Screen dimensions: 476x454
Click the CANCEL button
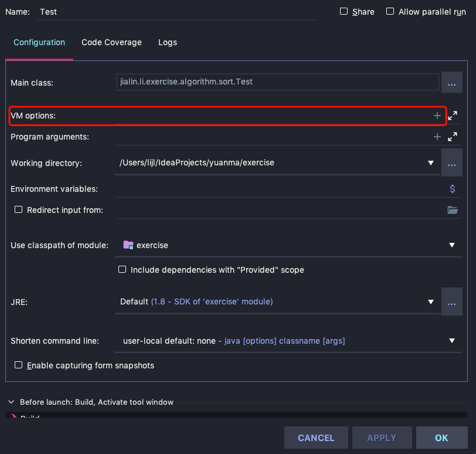(316, 438)
